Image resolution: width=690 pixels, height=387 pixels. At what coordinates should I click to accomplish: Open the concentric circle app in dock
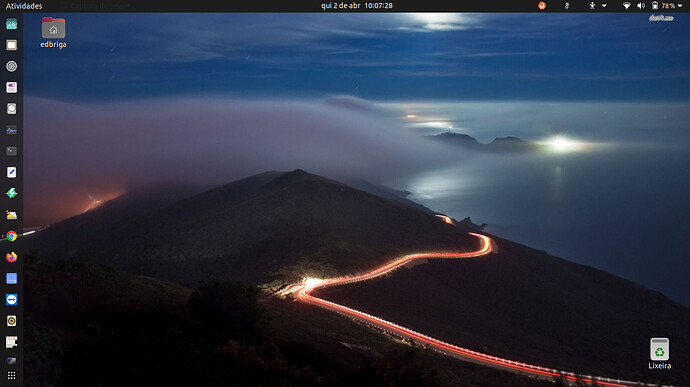point(11,66)
